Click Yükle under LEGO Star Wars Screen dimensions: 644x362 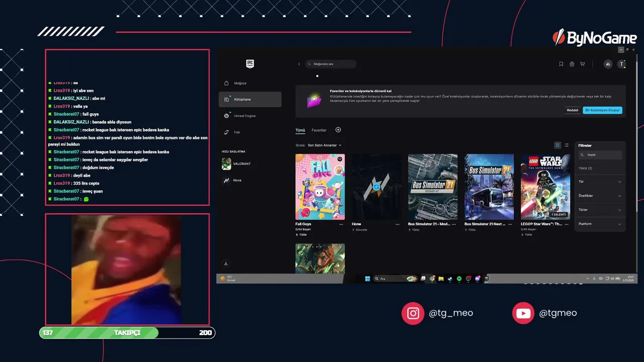[526, 235]
